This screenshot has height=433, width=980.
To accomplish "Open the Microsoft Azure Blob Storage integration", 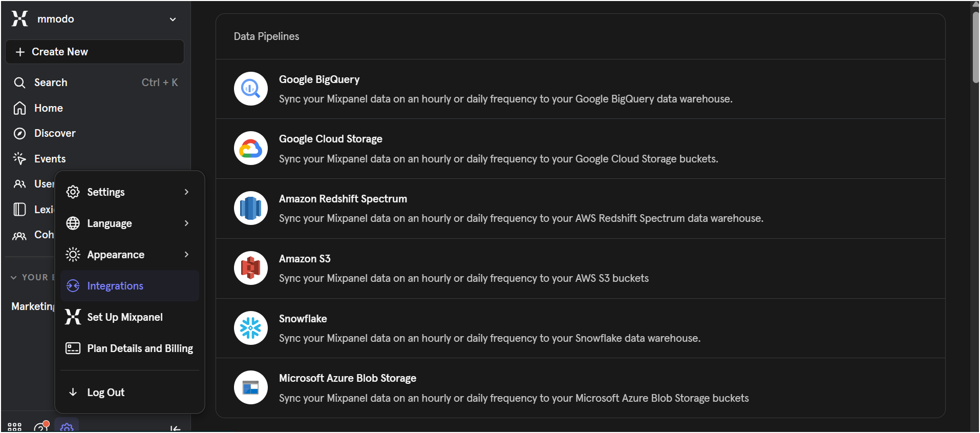I will 581,388.
